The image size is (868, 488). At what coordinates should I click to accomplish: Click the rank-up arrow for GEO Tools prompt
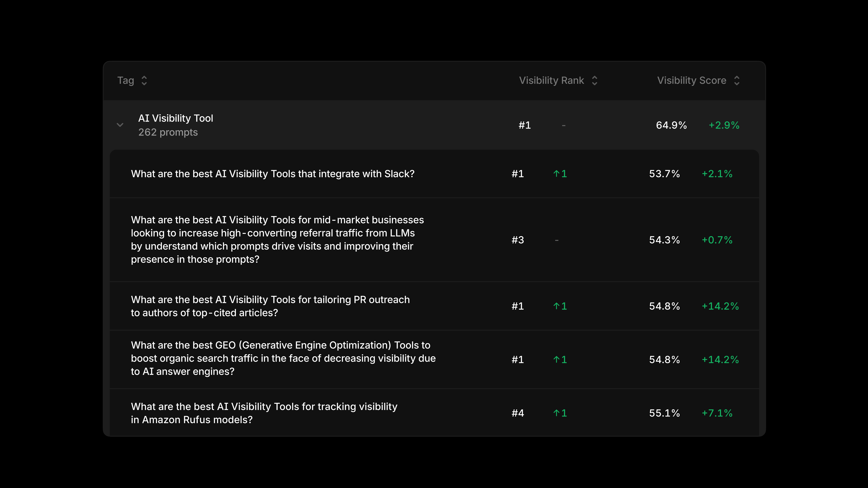click(557, 360)
